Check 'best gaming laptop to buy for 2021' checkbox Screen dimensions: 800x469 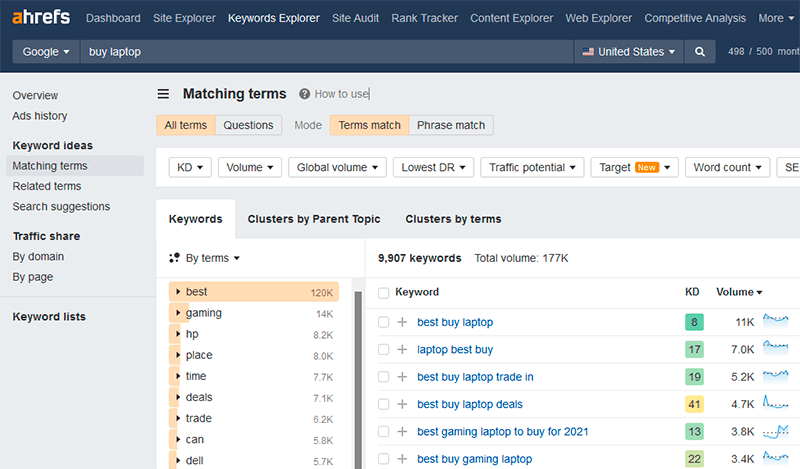coord(384,432)
